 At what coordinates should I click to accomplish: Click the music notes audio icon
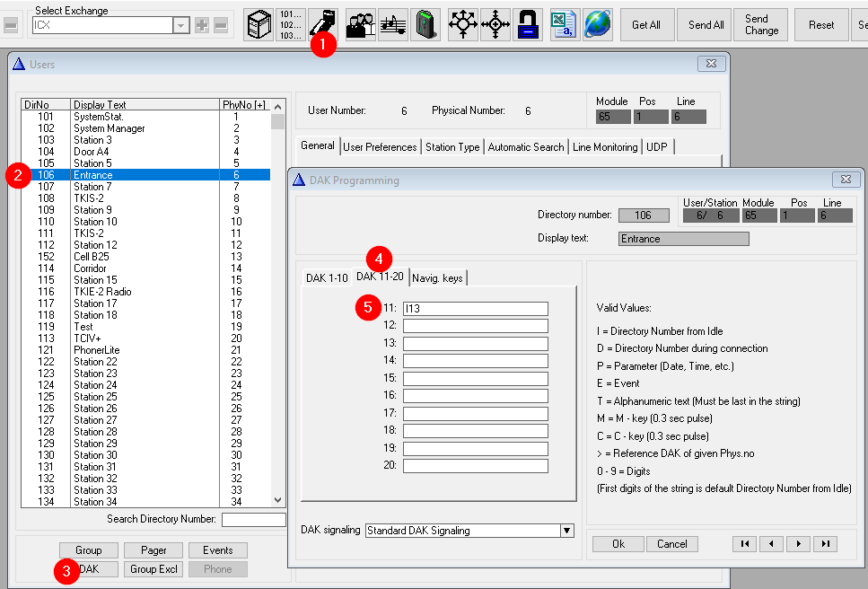[393, 25]
